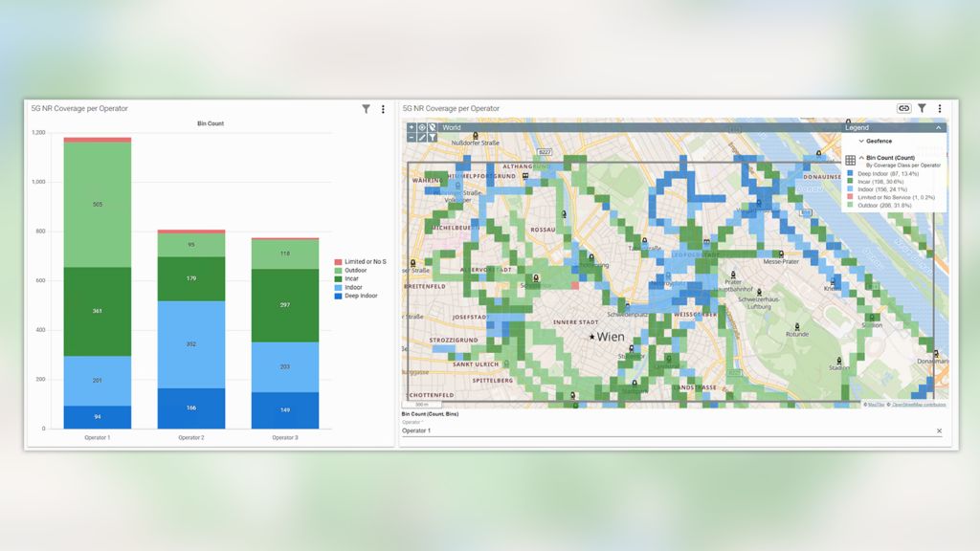Click the left panel title 5G NR Coverage

[79, 109]
